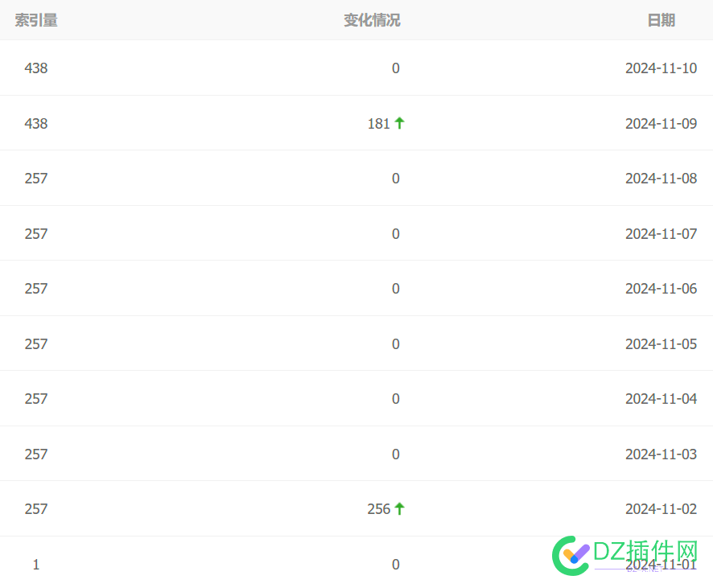Click the date 2024-11-06
713x588 pixels.
(661, 289)
